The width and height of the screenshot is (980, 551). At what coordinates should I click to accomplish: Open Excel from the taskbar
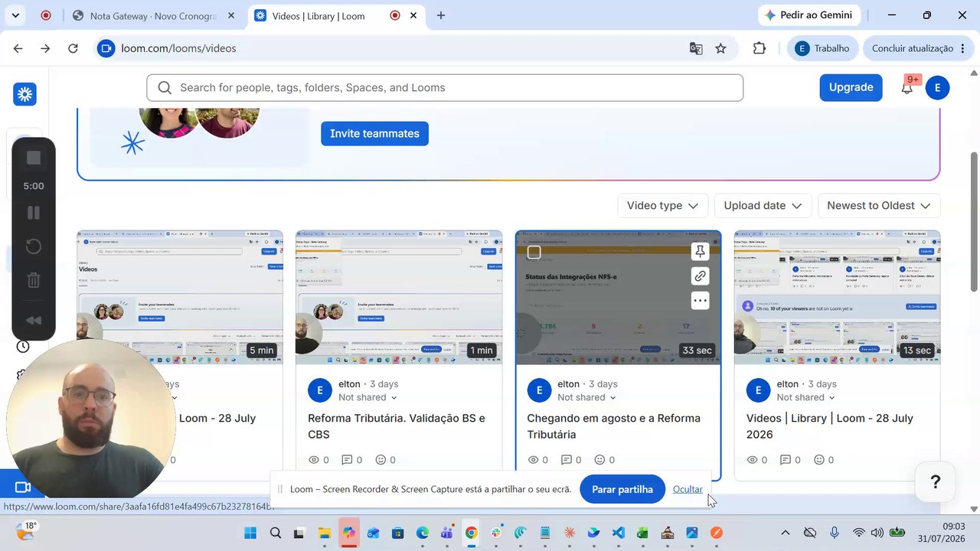(x=642, y=533)
